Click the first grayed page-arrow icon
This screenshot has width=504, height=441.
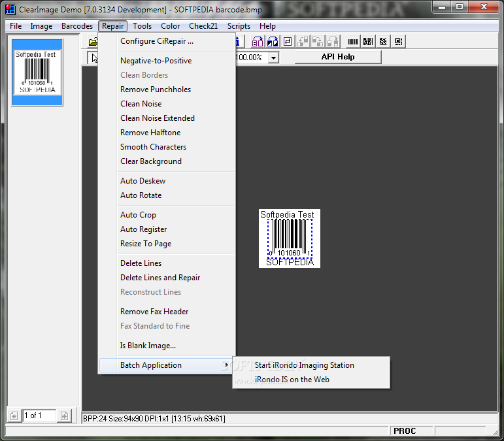303,41
